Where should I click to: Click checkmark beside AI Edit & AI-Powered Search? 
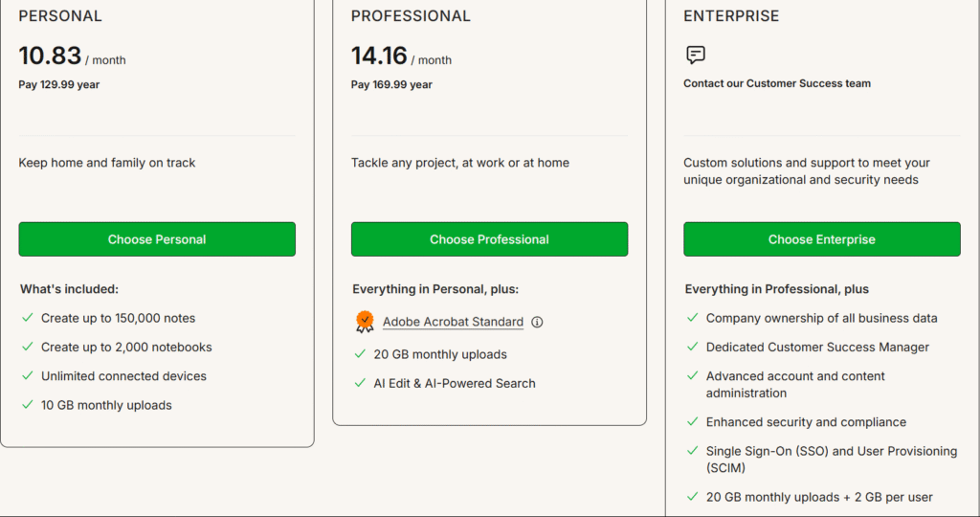(360, 383)
